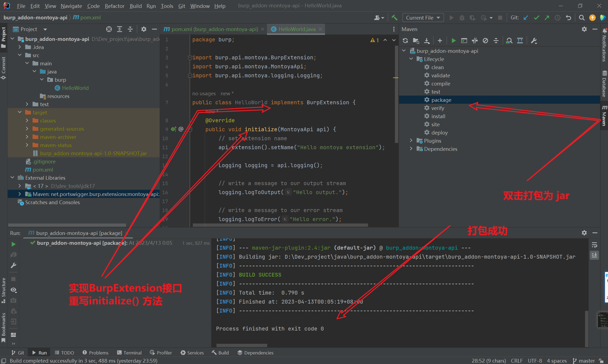Expand Dependencies node in Maven panel
608x364 pixels.
point(411,149)
